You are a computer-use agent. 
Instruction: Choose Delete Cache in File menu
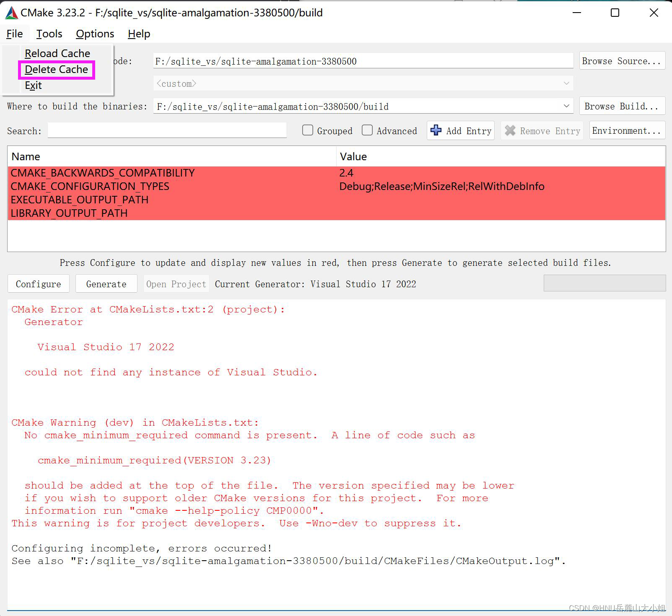coord(57,70)
